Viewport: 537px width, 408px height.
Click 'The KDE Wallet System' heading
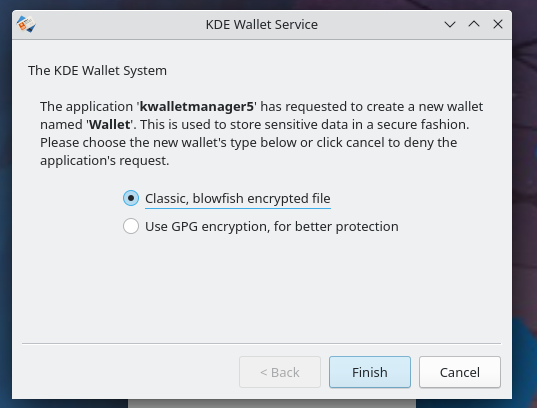pyautogui.click(x=97, y=71)
